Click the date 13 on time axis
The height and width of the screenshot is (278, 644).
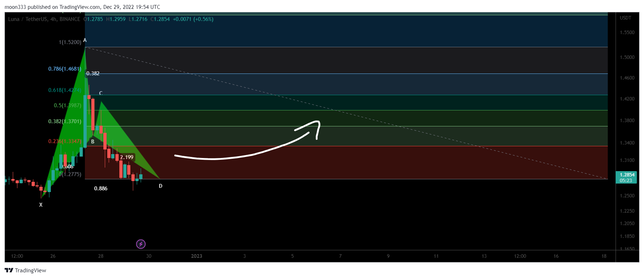tap(484, 256)
